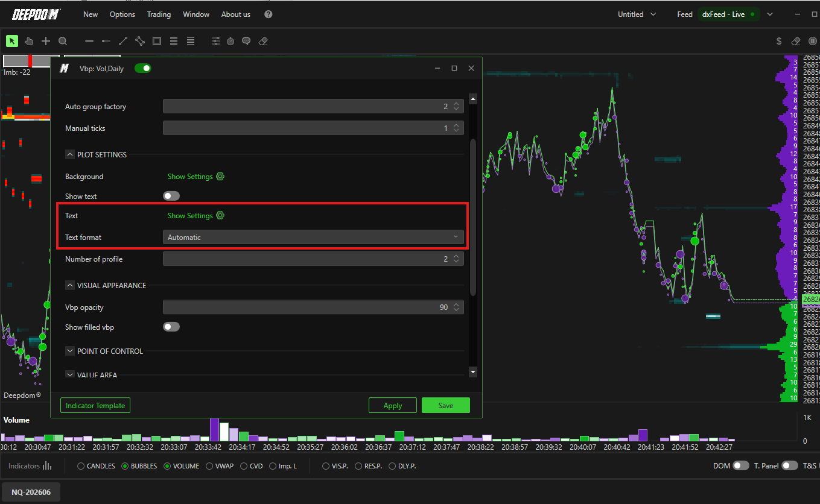Choose the horizontal line drawing tool
The height and width of the screenshot is (504, 820).
(89, 41)
